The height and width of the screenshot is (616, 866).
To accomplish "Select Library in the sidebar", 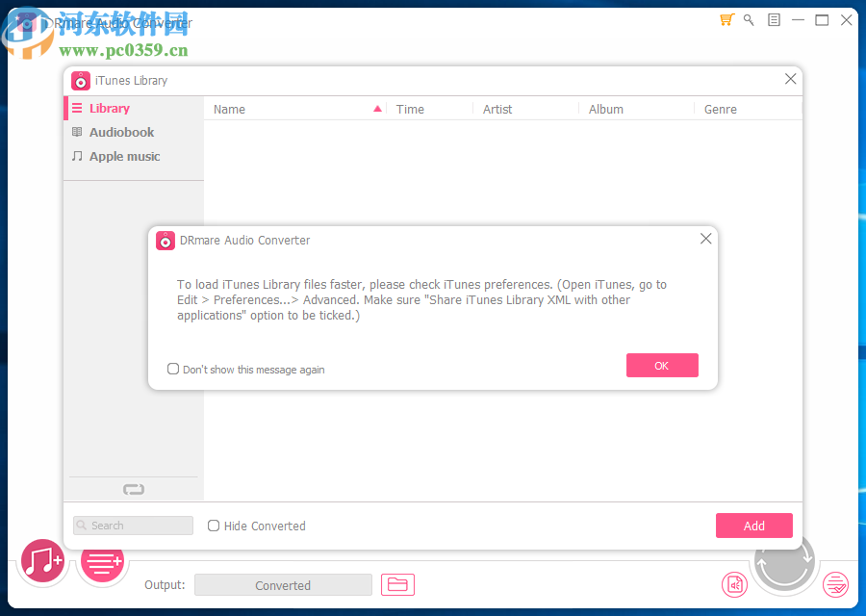I will click(x=109, y=108).
